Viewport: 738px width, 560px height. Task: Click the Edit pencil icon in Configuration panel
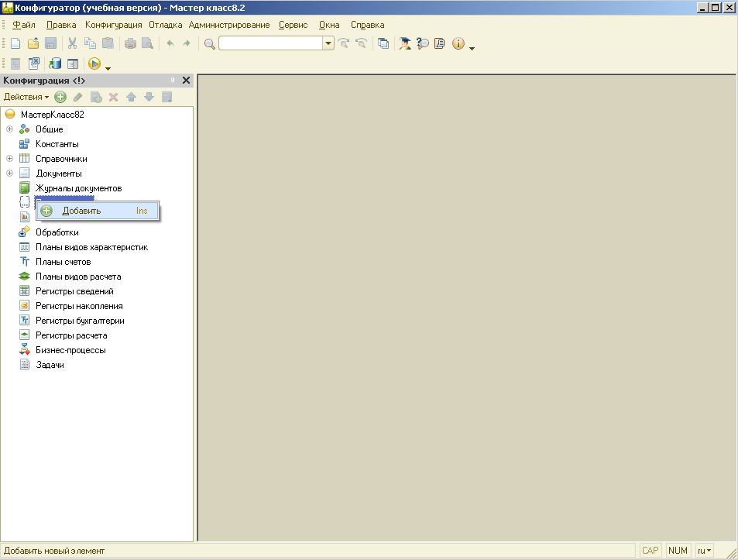coord(77,97)
